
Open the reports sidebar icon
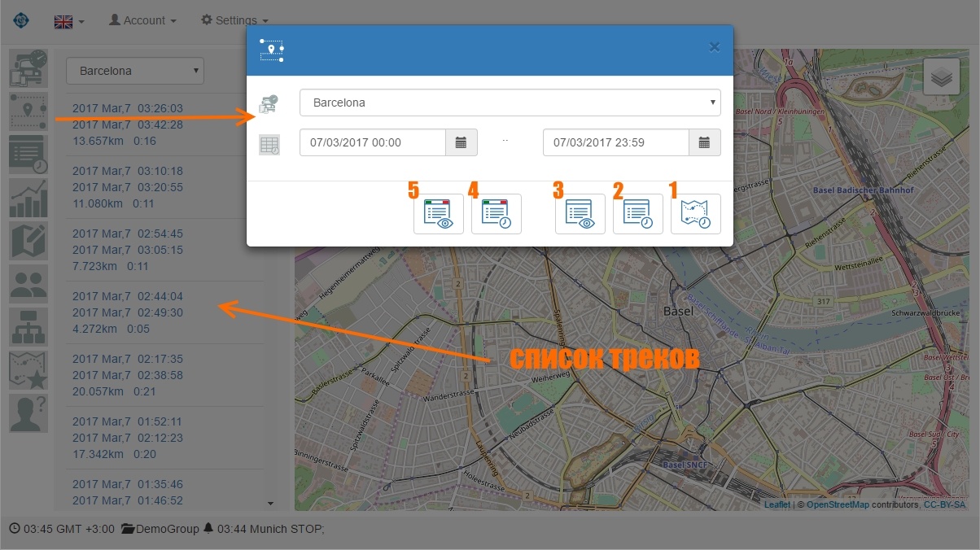(x=28, y=155)
